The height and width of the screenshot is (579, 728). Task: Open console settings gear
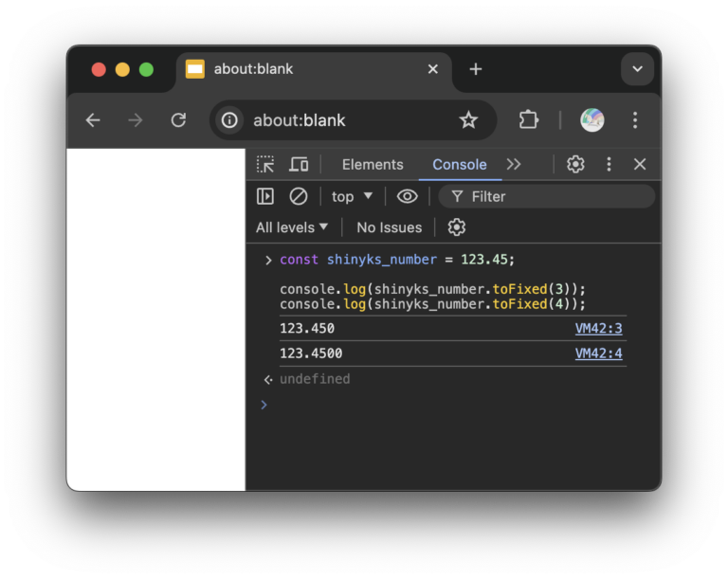tap(456, 227)
